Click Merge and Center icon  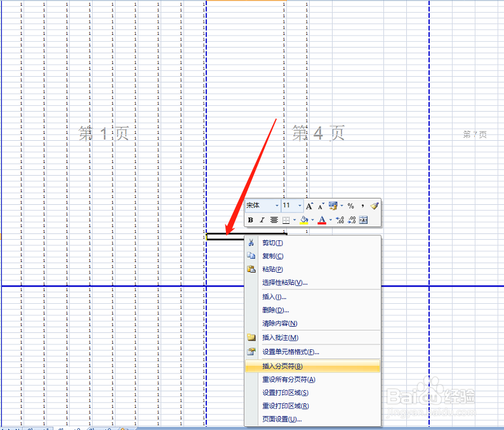coord(363,220)
